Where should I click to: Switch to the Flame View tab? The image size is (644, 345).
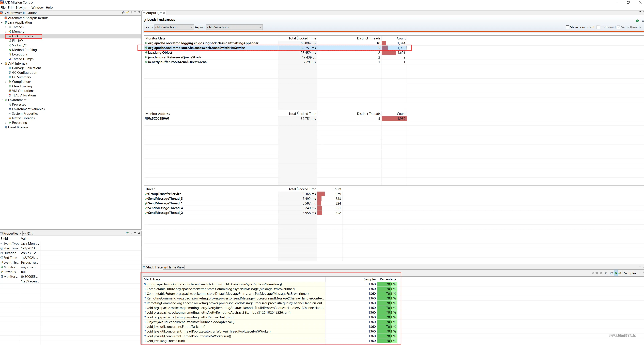point(174,267)
